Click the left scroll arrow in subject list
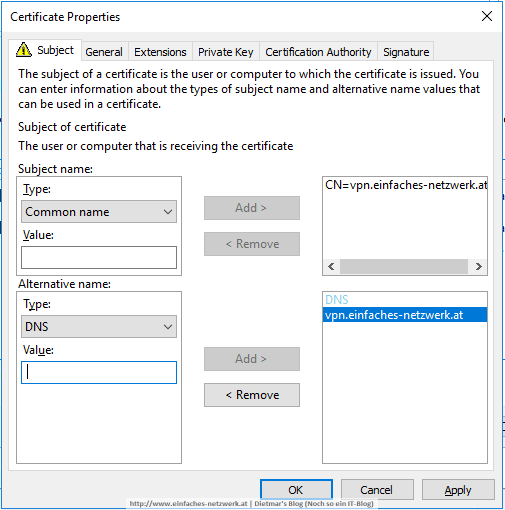 click(x=331, y=266)
